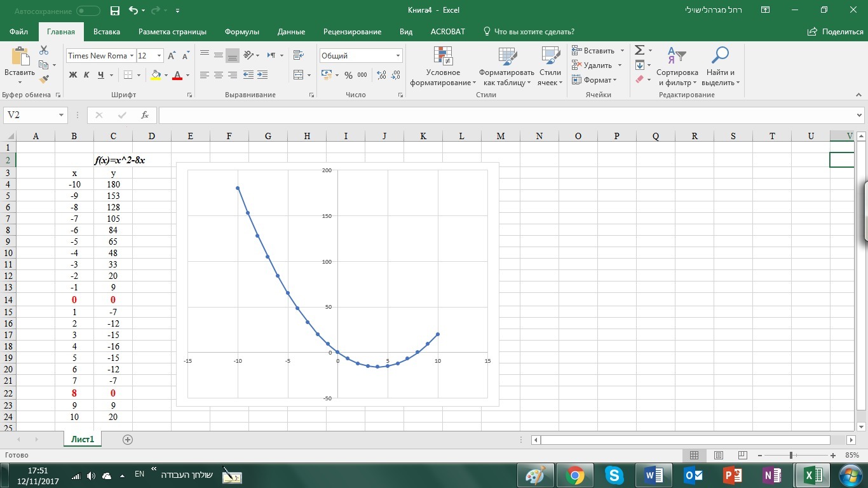The height and width of the screenshot is (488, 868).
Task: Toggle bold formatting (Ж)
Action: point(72,75)
